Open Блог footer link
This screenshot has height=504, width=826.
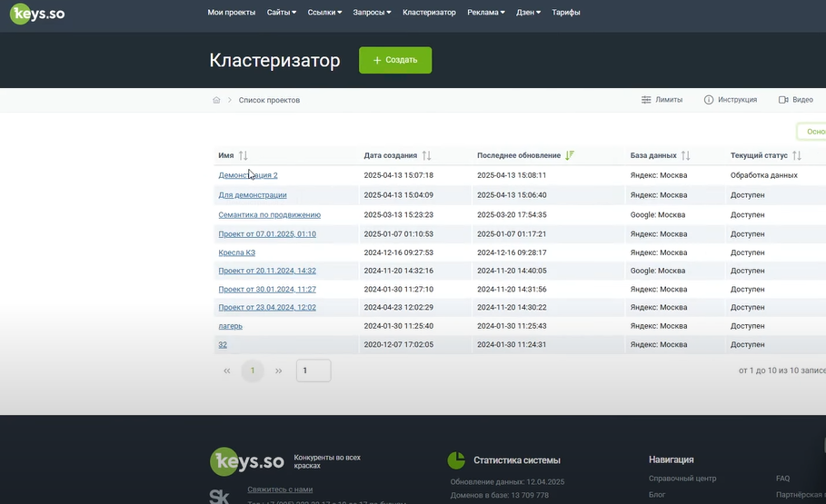(x=656, y=495)
